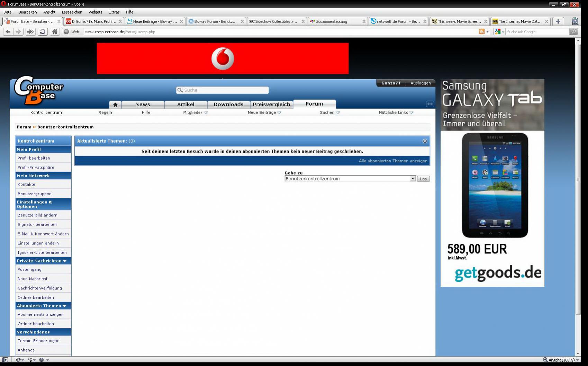Close the ForumBase tab
Screen dimensions: 588x366
59,21
